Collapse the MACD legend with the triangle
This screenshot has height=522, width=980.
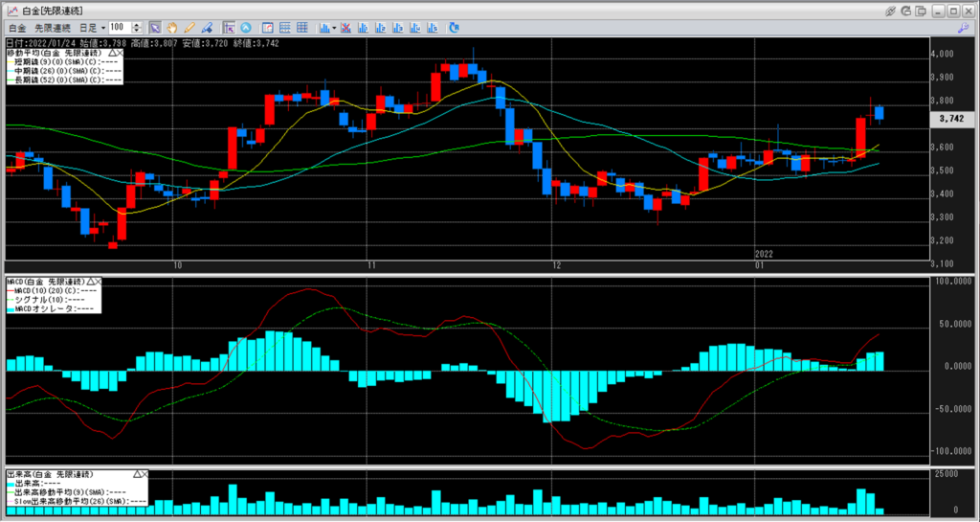pos(90,282)
